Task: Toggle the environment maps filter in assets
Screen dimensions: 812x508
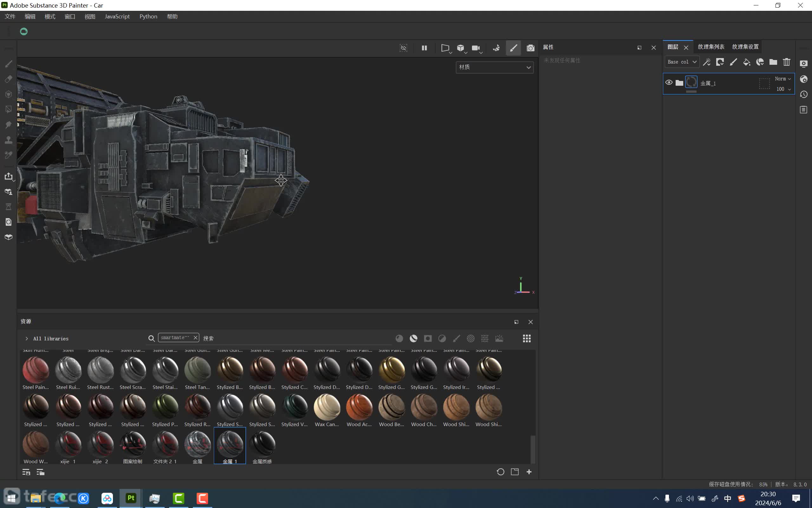Action: 499,339
